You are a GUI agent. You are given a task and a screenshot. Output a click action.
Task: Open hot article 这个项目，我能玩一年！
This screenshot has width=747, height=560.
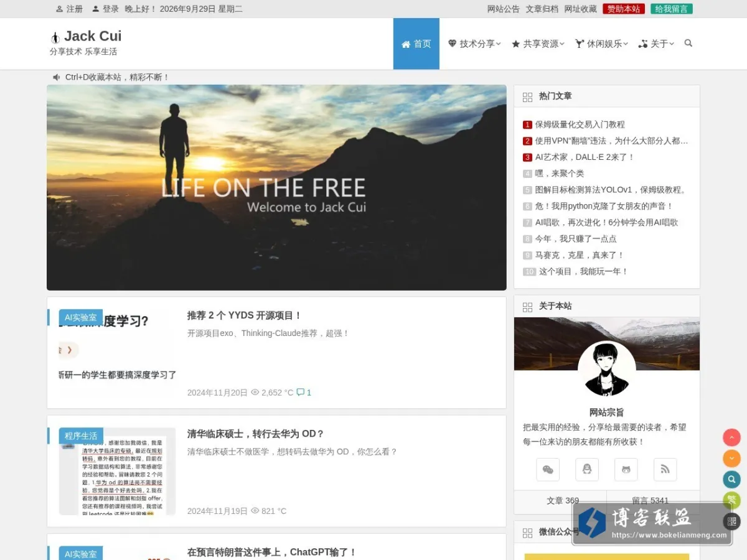[x=584, y=271]
